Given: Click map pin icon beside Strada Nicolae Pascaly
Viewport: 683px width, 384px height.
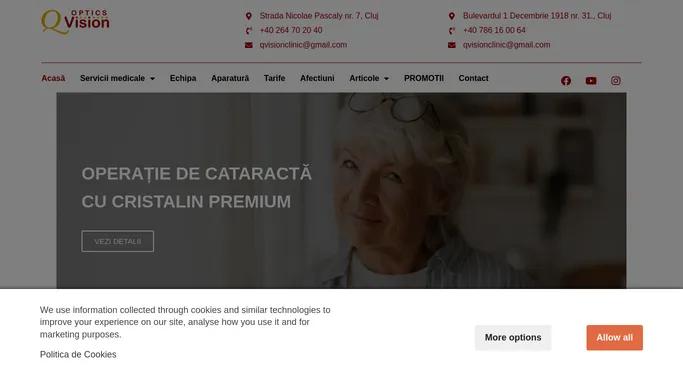Looking at the screenshot, I should (249, 16).
